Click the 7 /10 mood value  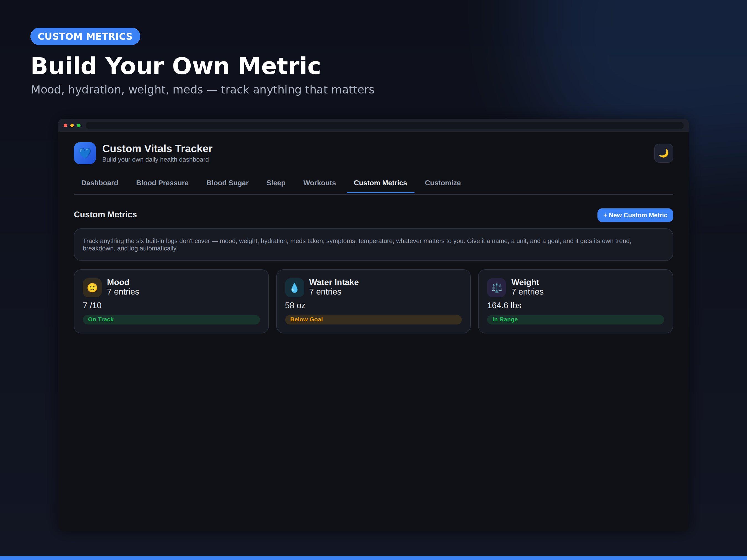92,306
